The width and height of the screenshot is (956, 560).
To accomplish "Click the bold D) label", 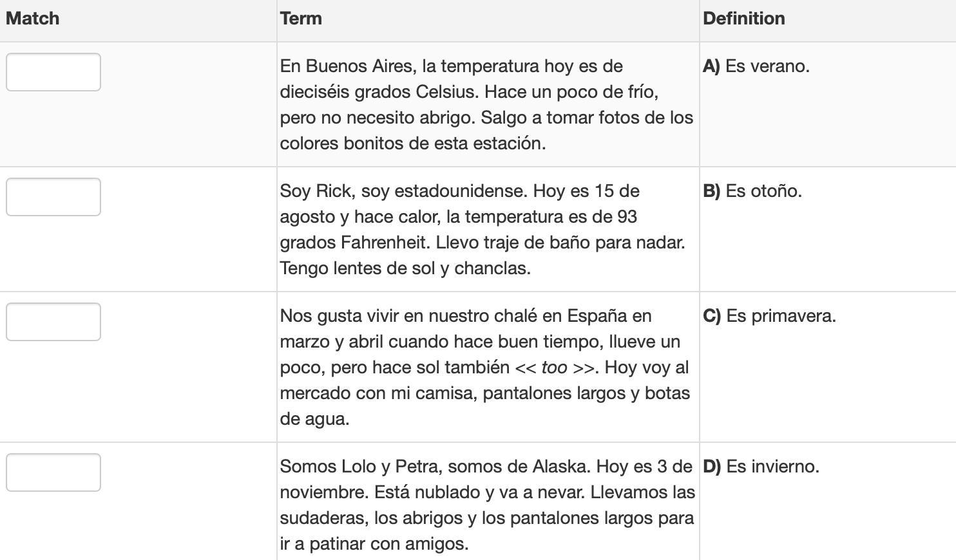I will pyautogui.click(x=712, y=467).
